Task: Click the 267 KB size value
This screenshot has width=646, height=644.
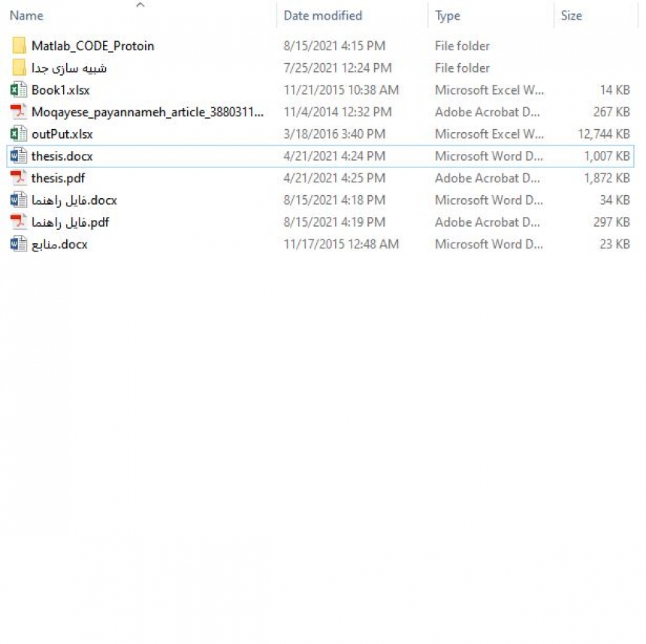Action: click(611, 112)
